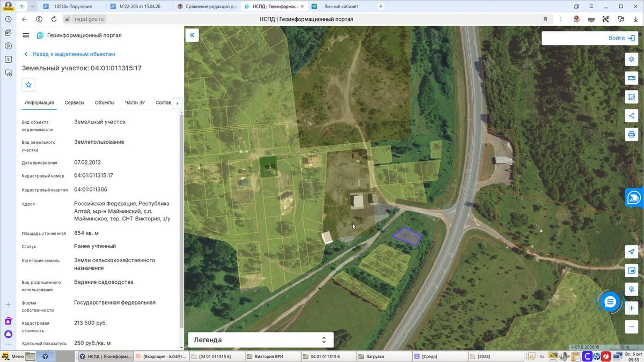Open the '18546к Поручение' browser tab

(x=73, y=6)
